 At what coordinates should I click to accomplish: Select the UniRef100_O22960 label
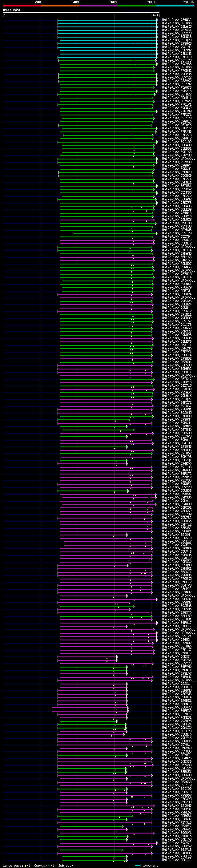(177, 81)
